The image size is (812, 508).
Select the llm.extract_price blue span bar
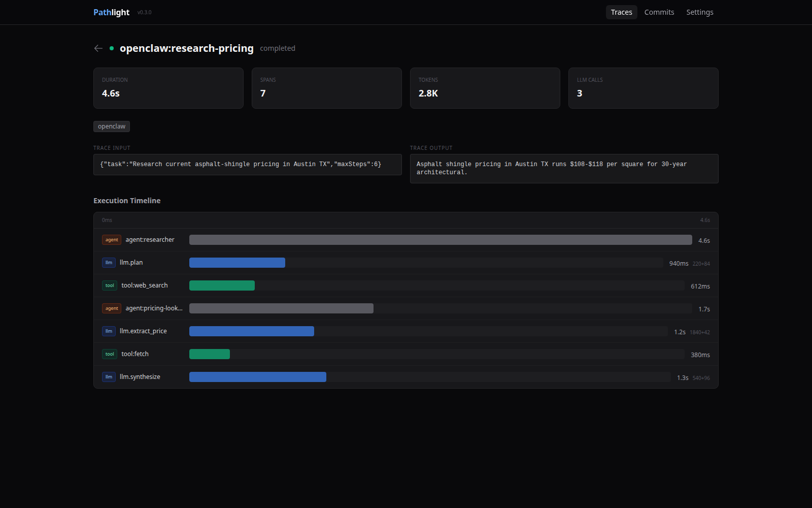click(x=252, y=331)
